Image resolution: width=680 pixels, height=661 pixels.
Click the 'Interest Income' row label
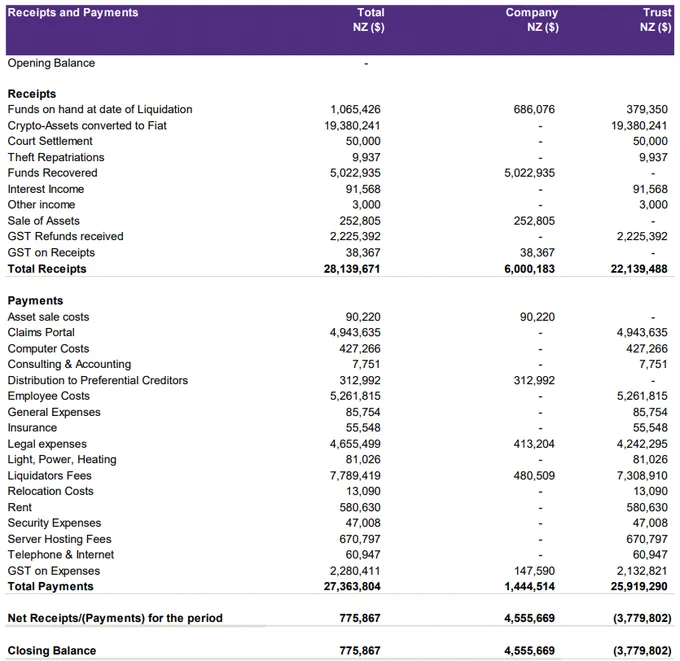46,189
